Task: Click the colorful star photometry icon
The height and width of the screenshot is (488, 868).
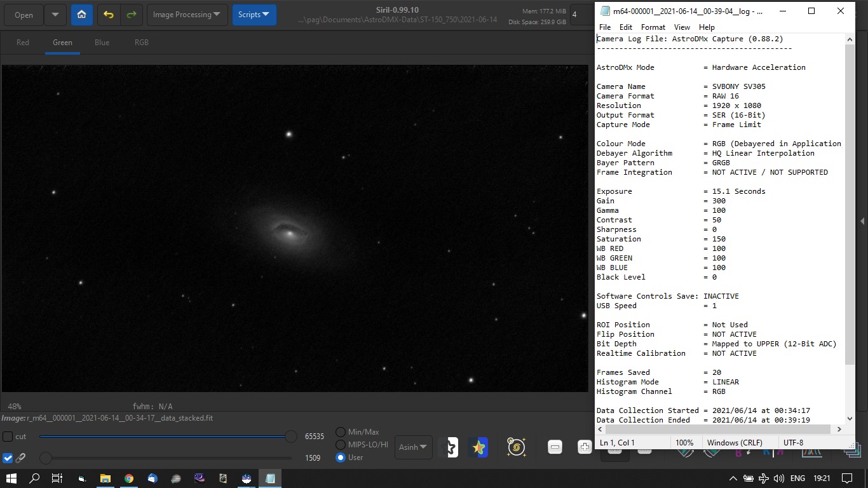Action: click(x=478, y=447)
